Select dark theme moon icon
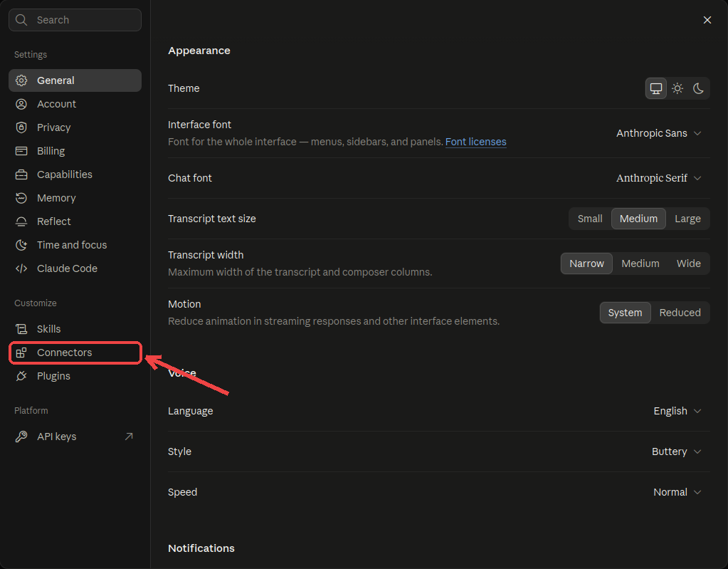Viewport: 728px width, 569px height. (698, 88)
